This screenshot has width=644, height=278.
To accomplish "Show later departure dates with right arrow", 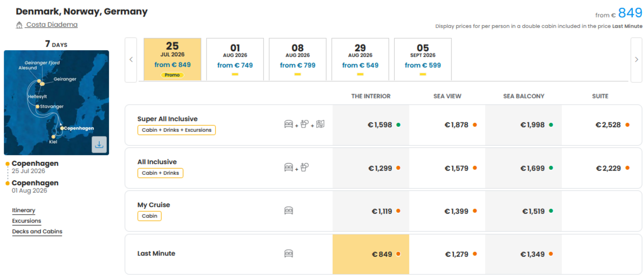I will click(636, 60).
